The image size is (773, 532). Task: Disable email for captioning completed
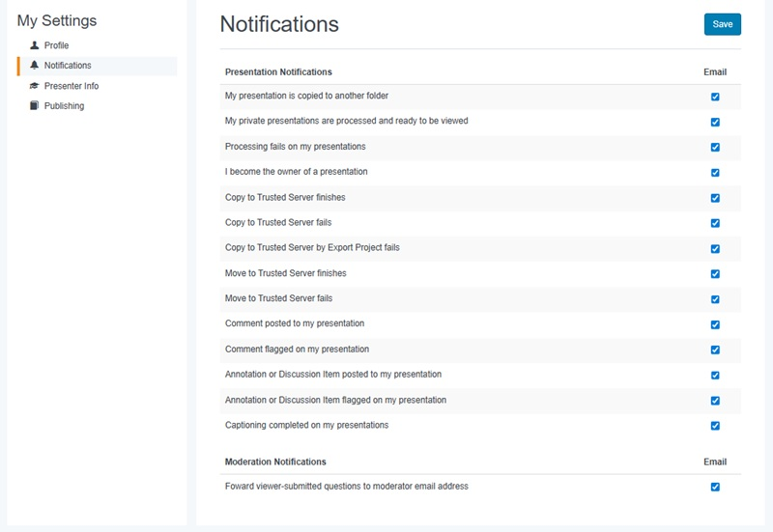(715, 426)
